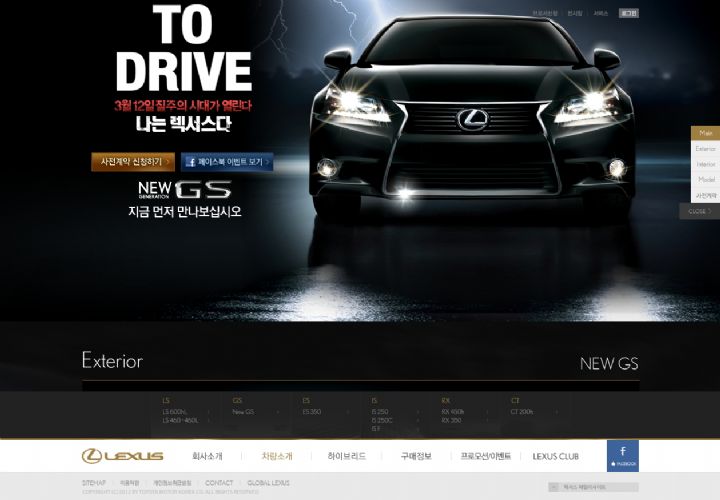Jump to Interior in the side navigation
720x500 pixels.
pyautogui.click(x=705, y=164)
